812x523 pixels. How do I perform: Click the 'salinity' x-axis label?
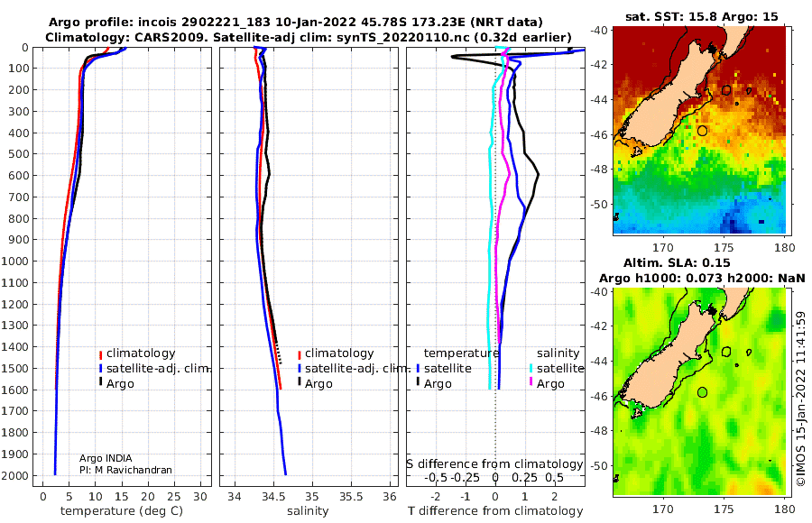[x=308, y=511]
